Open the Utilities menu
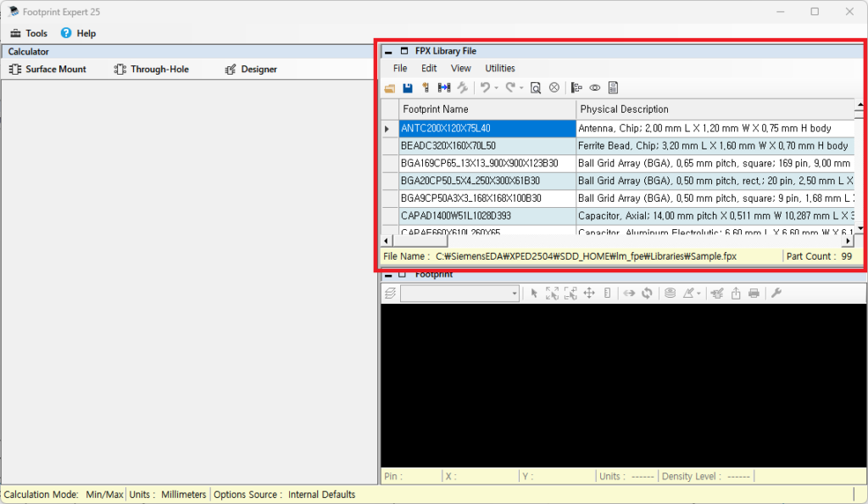This screenshot has height=504, width=868. click(x=500, y=68)
